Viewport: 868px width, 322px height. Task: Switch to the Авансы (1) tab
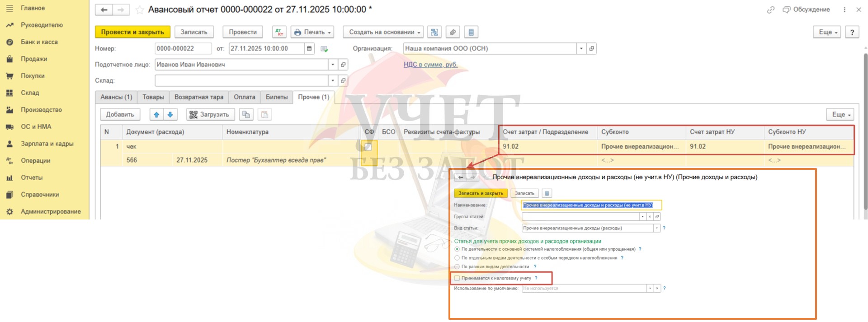pos(116,97)
